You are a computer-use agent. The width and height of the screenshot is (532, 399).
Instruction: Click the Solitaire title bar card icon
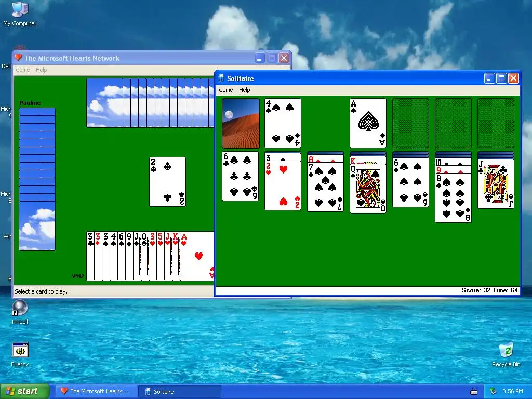tap(221, 78)
